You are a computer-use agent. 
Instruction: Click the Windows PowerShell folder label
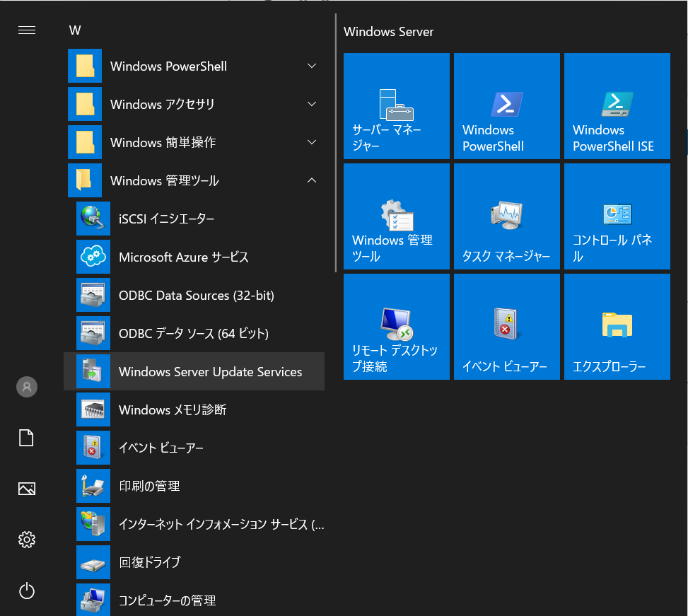pyautogui.click(x=168, y=66)
